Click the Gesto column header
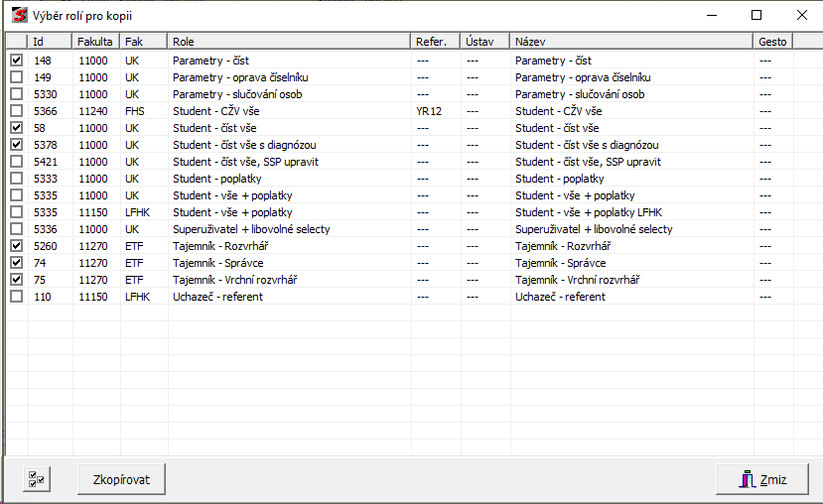 coord(772,42)
